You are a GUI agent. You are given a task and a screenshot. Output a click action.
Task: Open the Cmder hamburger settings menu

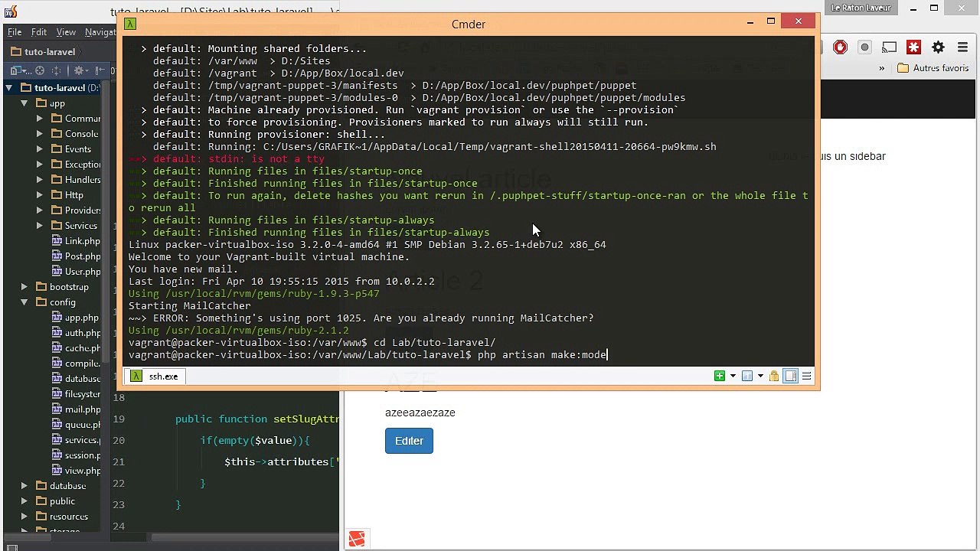click(806, 376)
